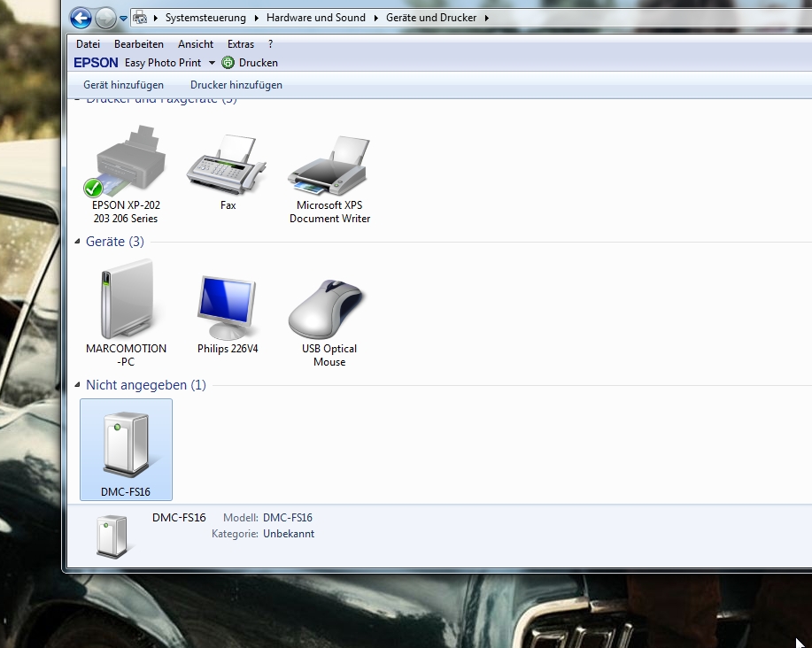Click the green Drucken printer icon
812x648 pixels.
228,63
